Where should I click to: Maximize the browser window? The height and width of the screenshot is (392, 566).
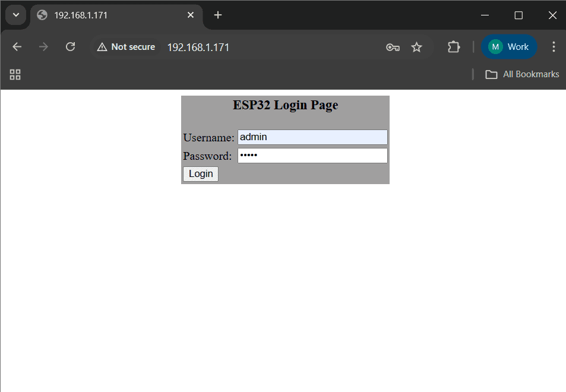[x=518, y=15]
